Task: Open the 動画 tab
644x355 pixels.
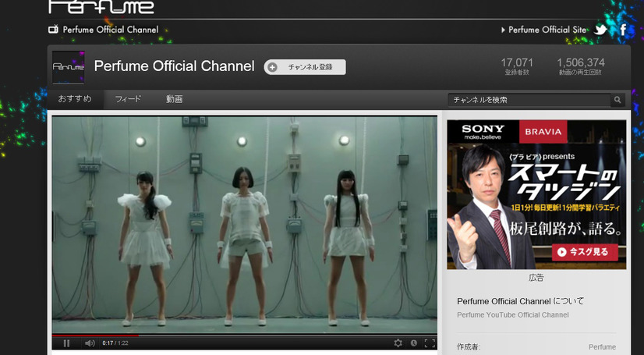Action: tap(174, 99)
